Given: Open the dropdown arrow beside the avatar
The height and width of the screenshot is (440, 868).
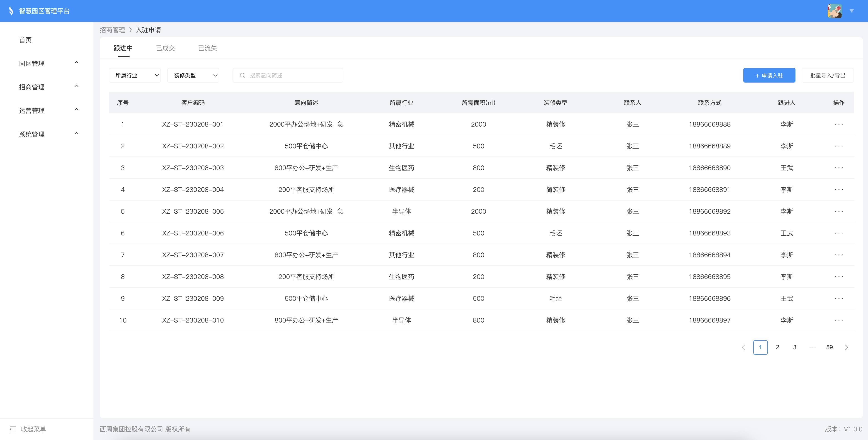Looking at the screenshot, I should (851, 11).
